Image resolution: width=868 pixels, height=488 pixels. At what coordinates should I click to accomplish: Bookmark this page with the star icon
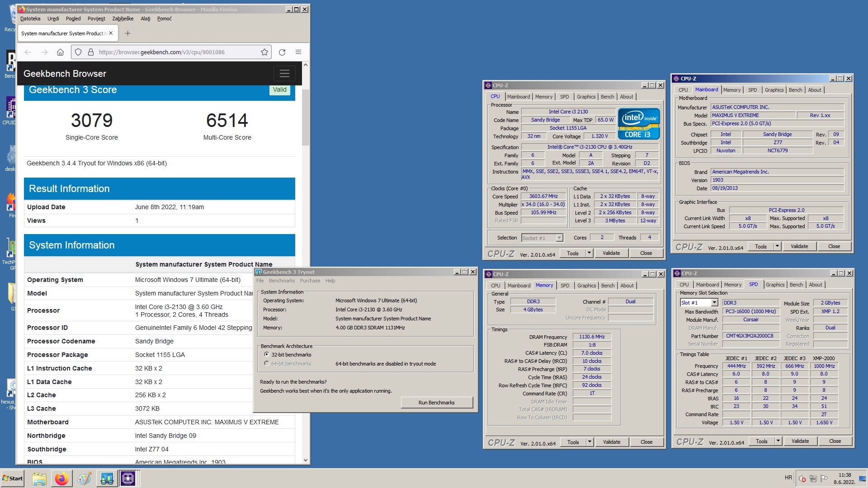[264, 52]
